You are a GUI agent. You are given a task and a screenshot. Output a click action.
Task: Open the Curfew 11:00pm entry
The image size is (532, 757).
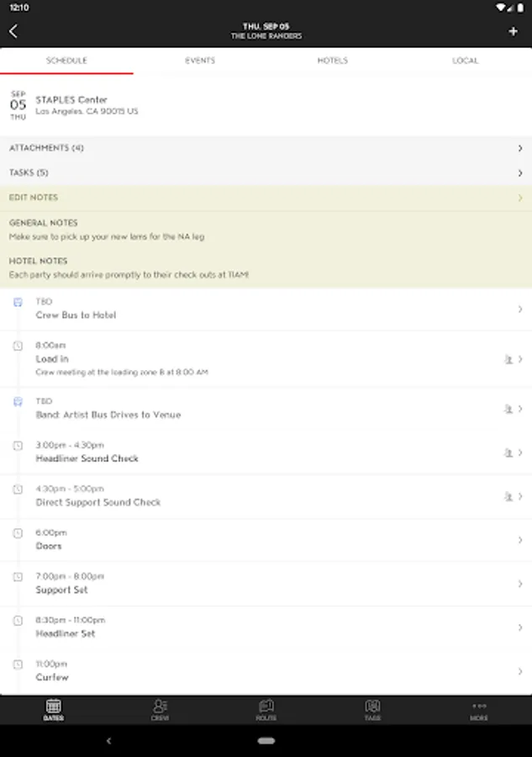coord(266,671)
